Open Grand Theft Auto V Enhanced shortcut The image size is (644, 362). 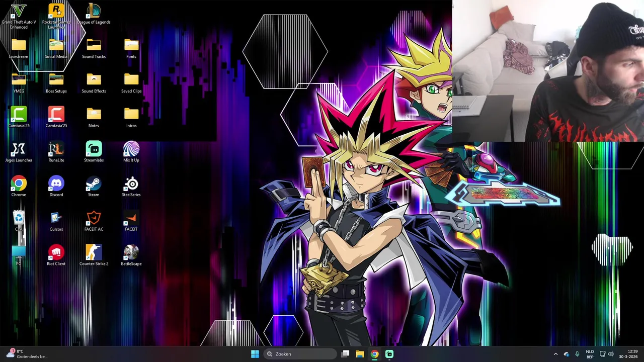pos(19,16)
